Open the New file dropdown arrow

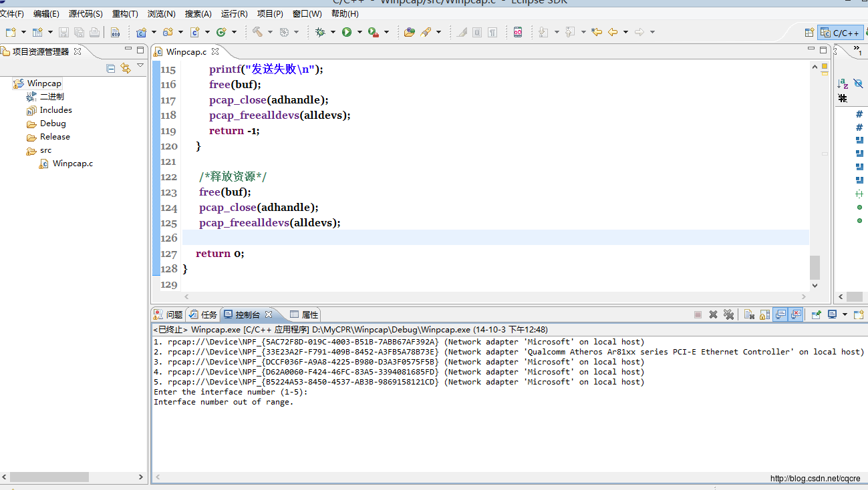click(23, 32)
